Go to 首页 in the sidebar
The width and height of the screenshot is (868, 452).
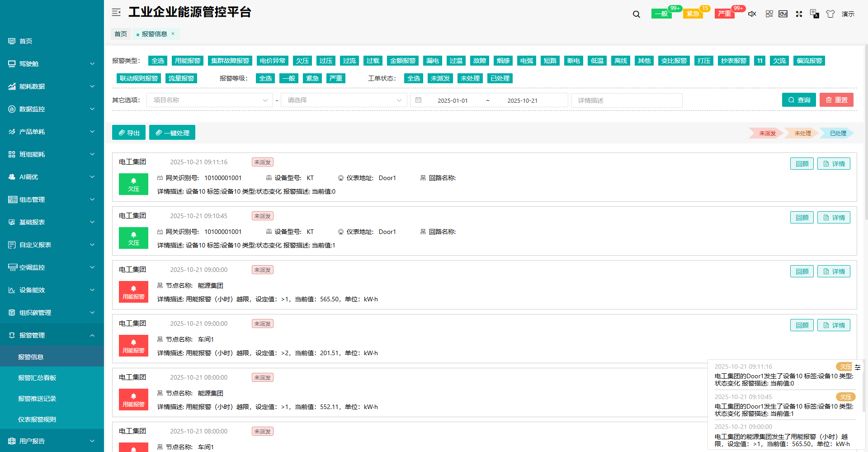tap(52, 41)
